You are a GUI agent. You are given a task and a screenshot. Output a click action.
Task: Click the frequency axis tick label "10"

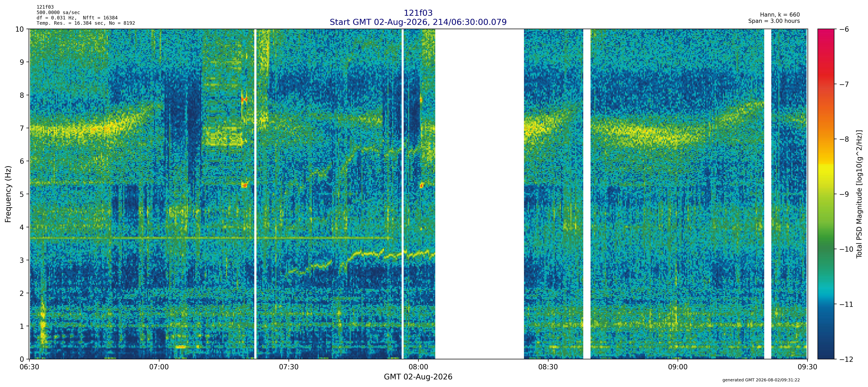(20, 29)
